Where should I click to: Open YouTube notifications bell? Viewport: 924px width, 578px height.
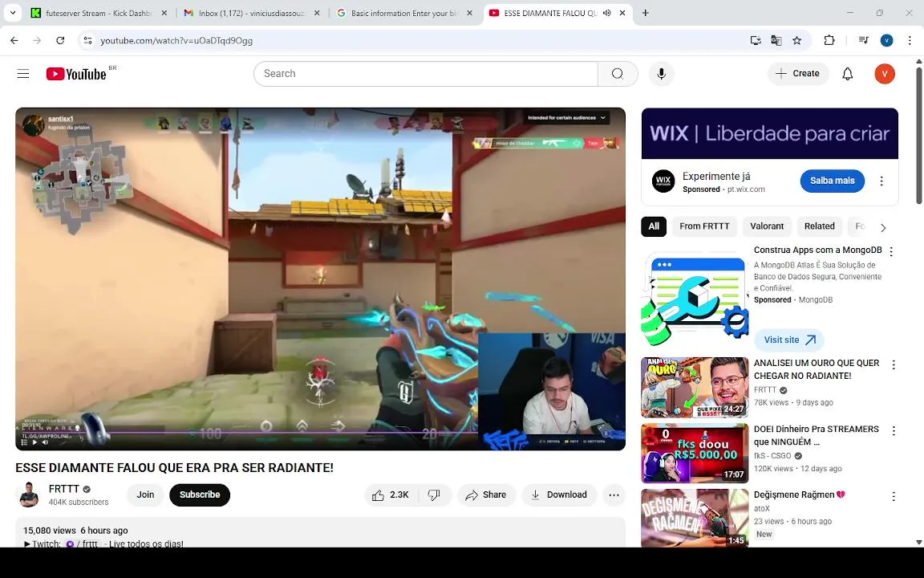point(847,74)
